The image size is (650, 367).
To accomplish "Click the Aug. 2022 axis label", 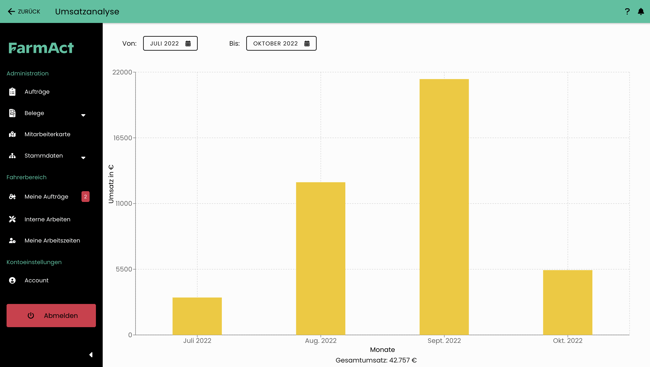I will tap(320, 340).
